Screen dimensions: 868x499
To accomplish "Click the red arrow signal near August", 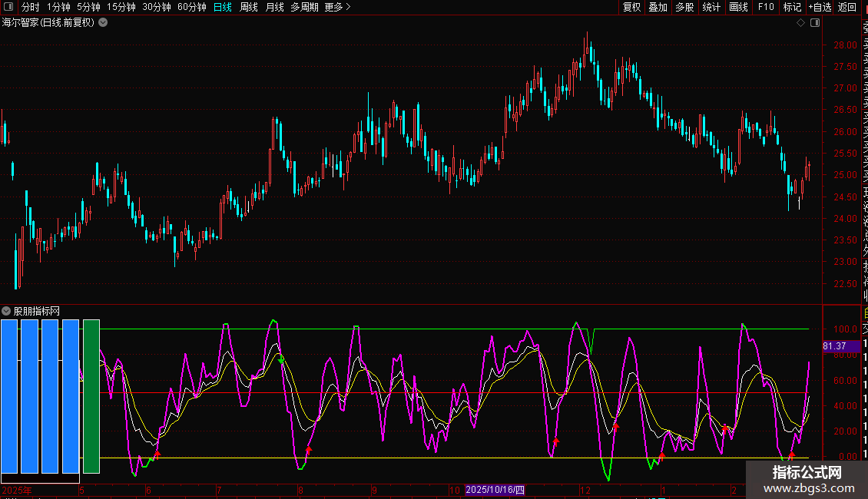I will [x=309, y=450].
